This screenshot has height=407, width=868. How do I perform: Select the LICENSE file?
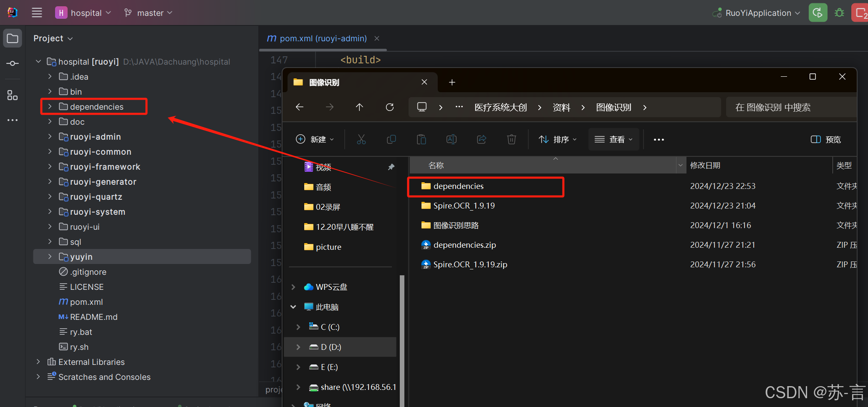[86, 287]
